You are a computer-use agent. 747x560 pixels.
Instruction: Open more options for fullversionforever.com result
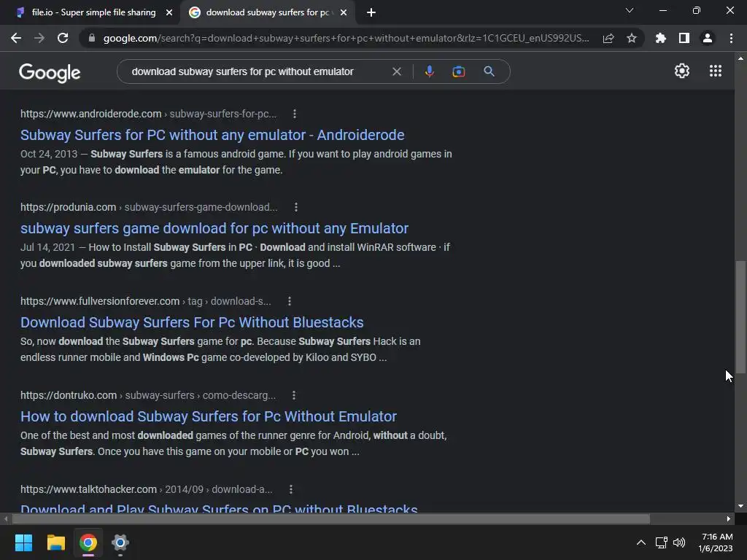point(289,301)
